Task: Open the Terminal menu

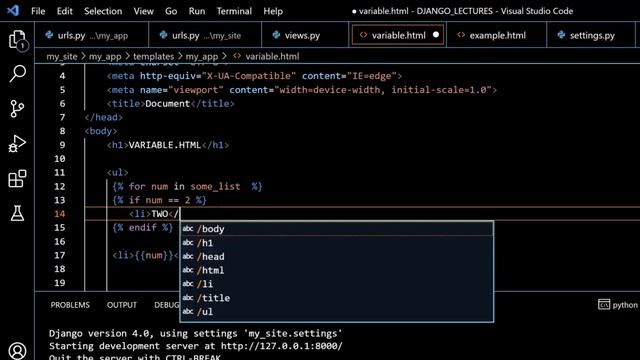Action: point(234,11)
